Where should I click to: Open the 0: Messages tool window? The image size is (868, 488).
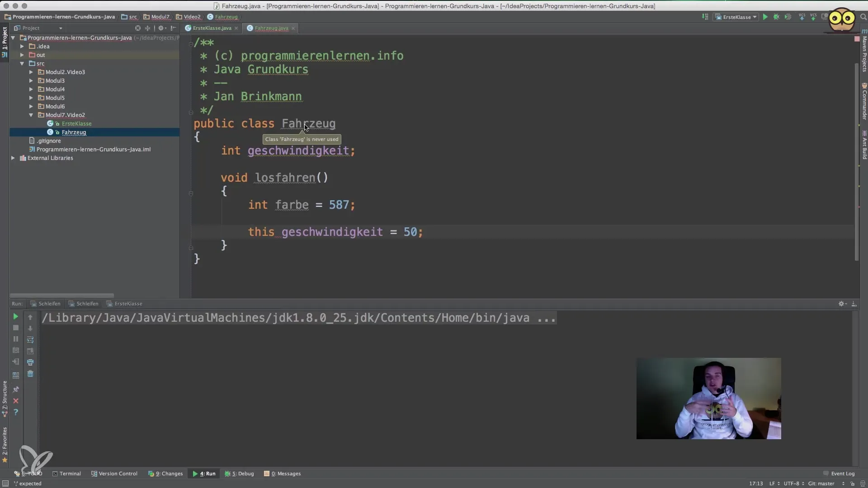[x=283, y=474]
